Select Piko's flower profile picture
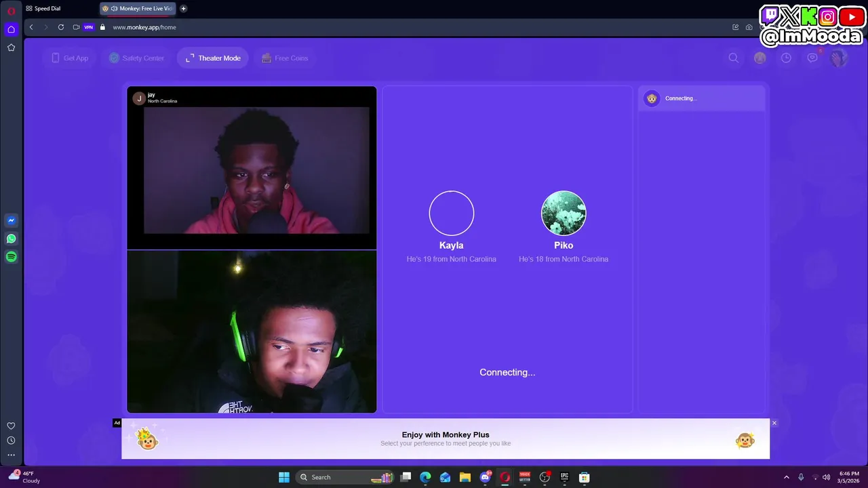Viewport: 868px width, 488px height. 564,213
